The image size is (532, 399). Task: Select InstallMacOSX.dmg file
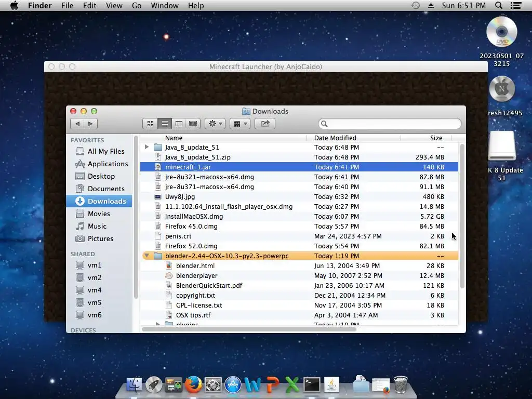click(x=299, y=216)
